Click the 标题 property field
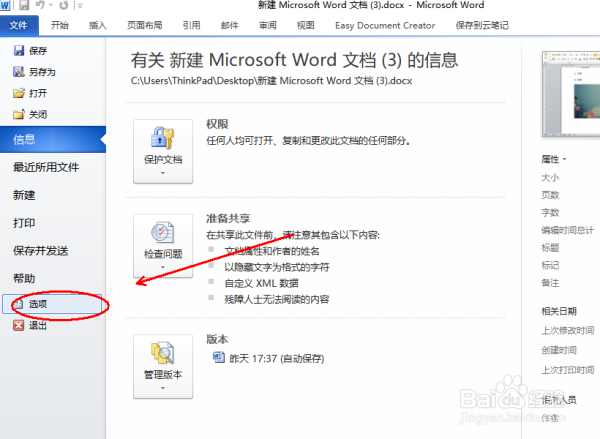This screenshot has height=439, width=600. [550, 248]
